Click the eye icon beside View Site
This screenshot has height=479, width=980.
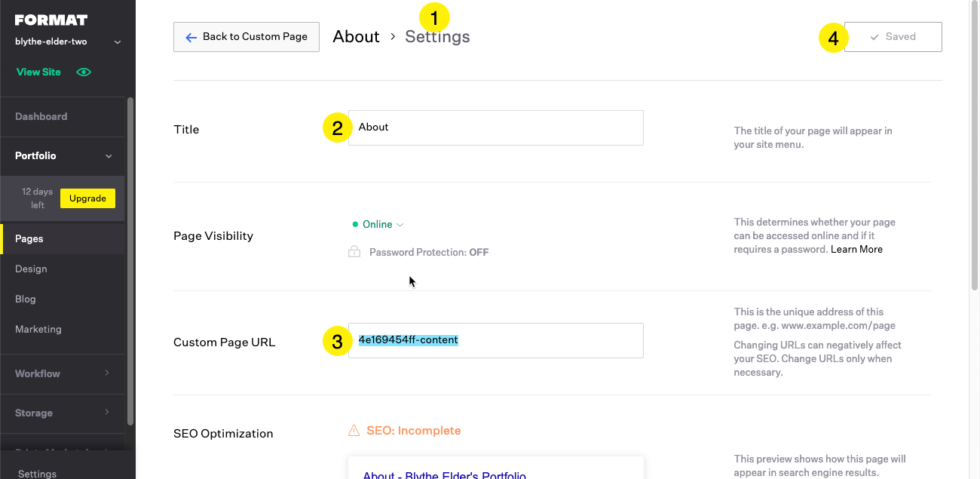[84, 72]
